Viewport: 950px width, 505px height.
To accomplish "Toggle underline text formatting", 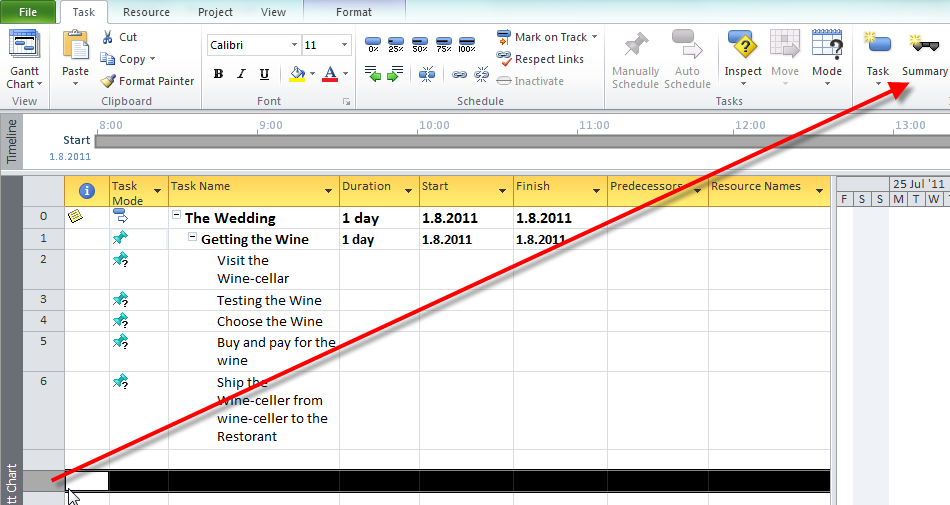I will [264, 74].
